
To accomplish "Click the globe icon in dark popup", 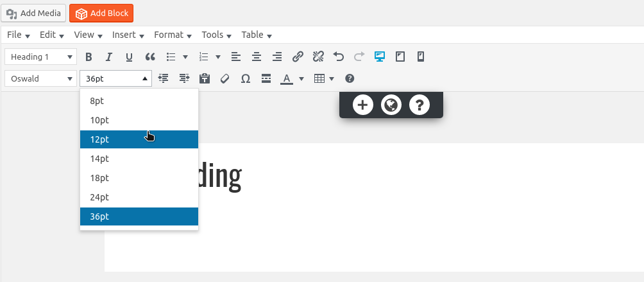I will pyautogui.click(x=391, y=105).
